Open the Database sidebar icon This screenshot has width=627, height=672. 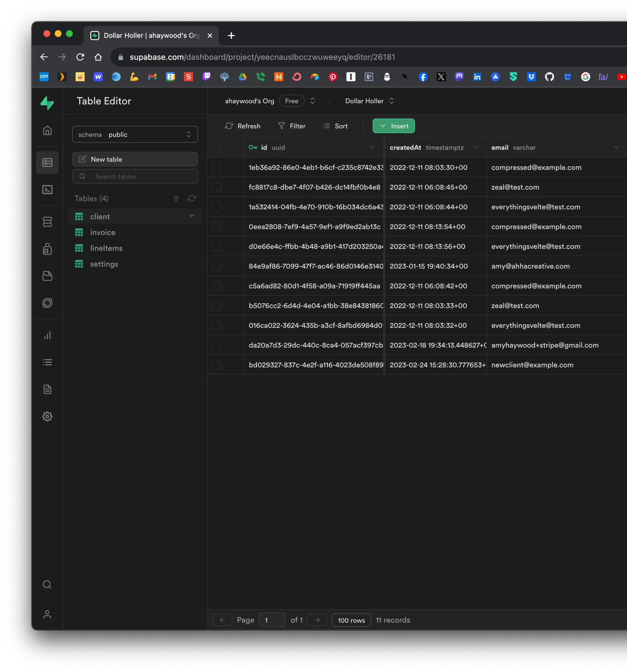(x=47, y=222)
